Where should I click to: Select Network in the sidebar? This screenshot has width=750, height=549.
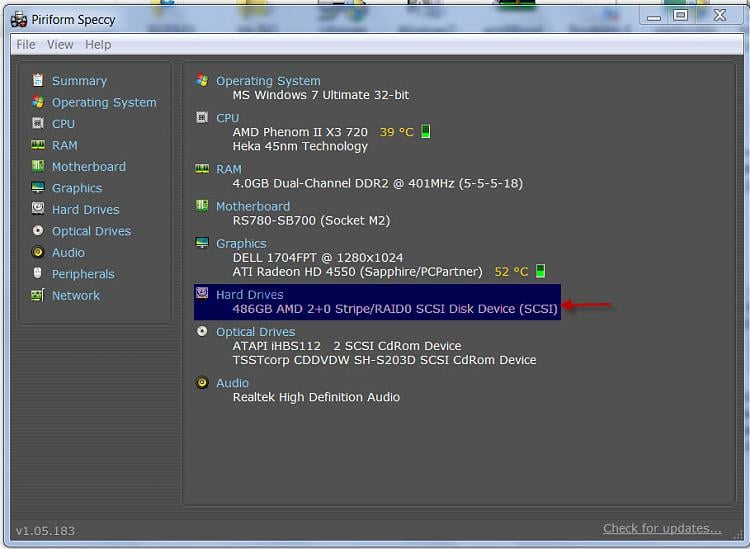tap(76, 296)
